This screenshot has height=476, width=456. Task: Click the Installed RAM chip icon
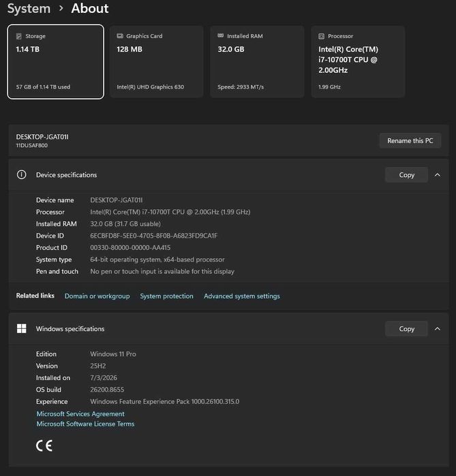pos(221,36)
